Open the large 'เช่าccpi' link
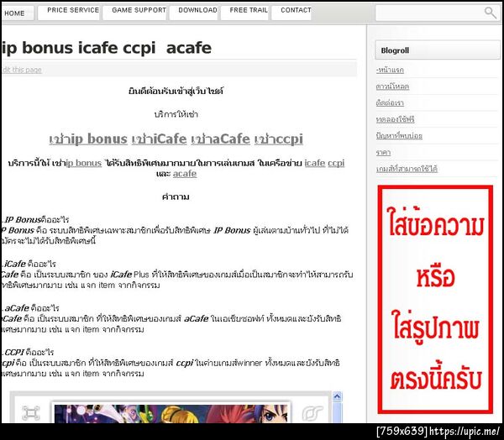 (279, 139)
